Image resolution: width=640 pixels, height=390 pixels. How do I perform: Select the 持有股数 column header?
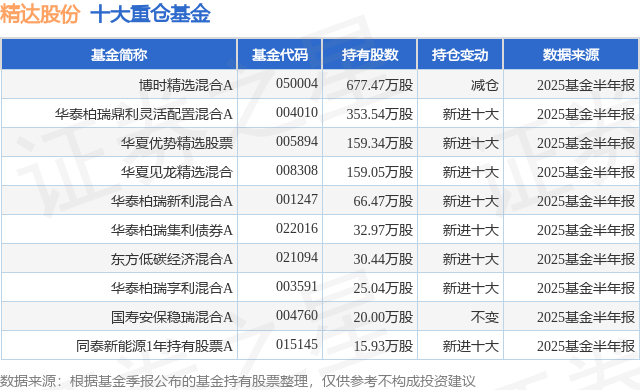370,55
